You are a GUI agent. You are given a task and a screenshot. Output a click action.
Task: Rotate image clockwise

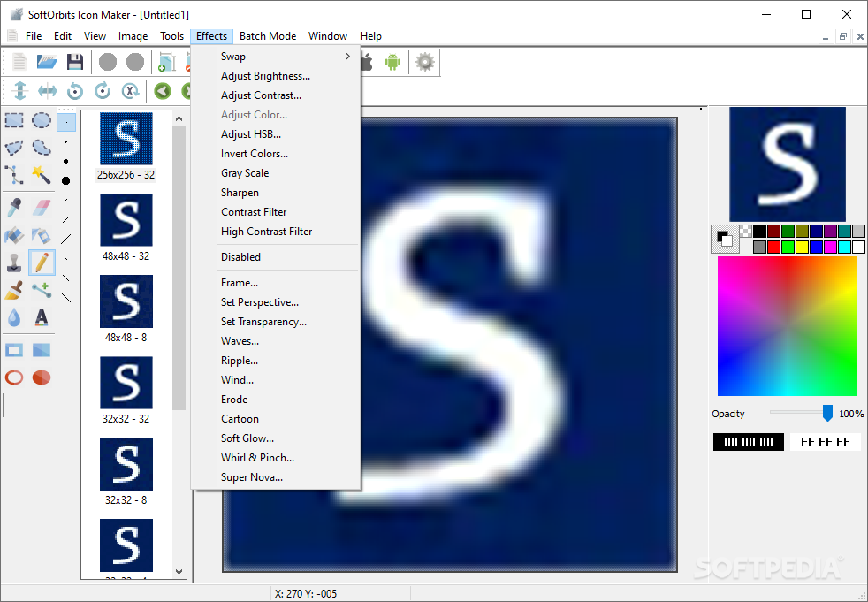click(103, 90)
